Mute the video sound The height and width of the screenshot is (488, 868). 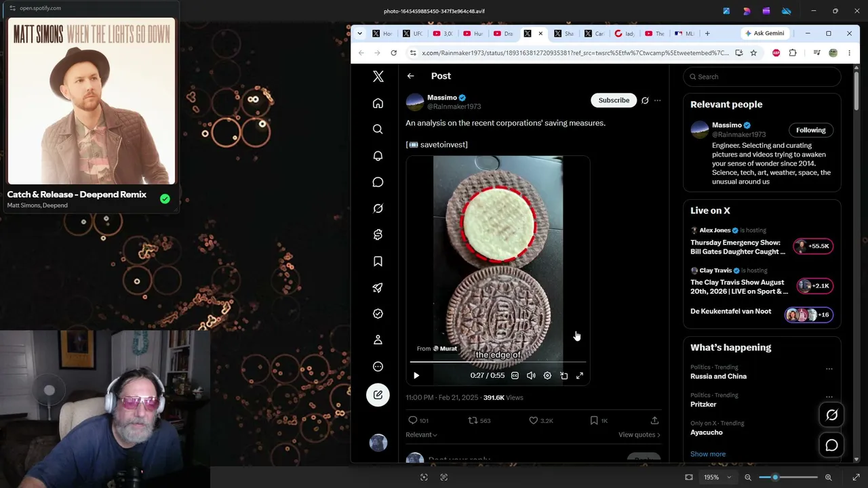[531, 375]
